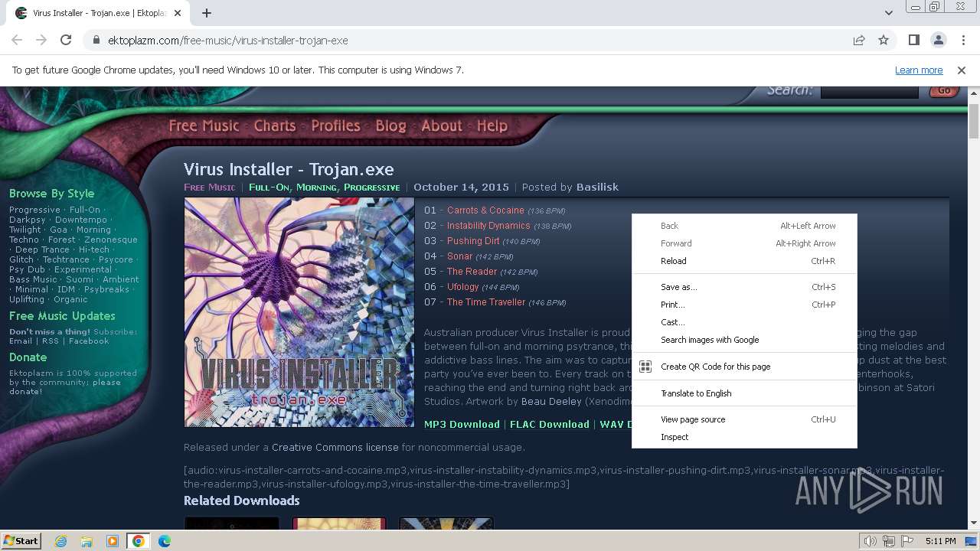Choose Print... in context menu
The image size is (980, 551).
[x=744, y=305]
